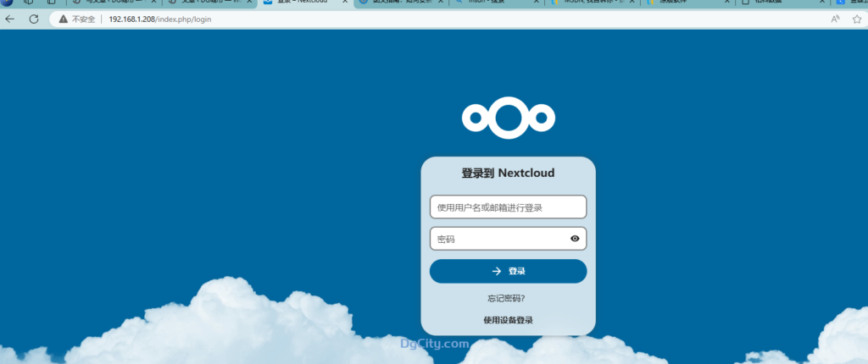The width and height of the screenshot is (868, 364).
Task: Toggle password visibility eye icon
Action: point(576,239)
